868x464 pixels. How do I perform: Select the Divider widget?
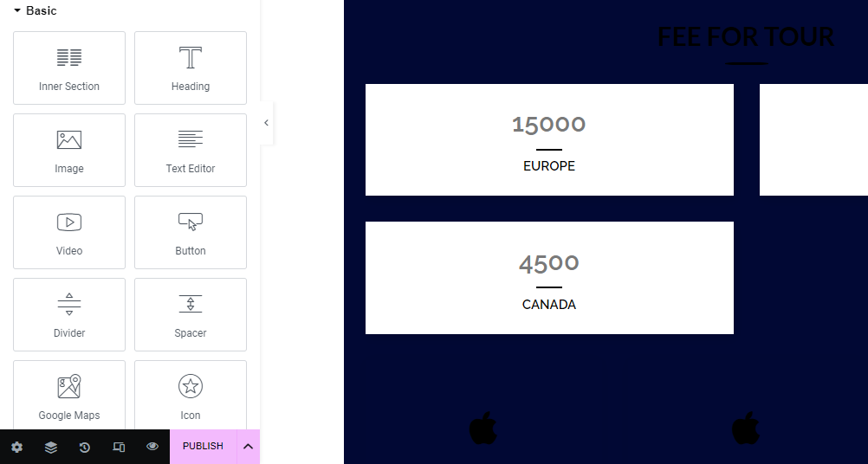[x=69, y=314]
